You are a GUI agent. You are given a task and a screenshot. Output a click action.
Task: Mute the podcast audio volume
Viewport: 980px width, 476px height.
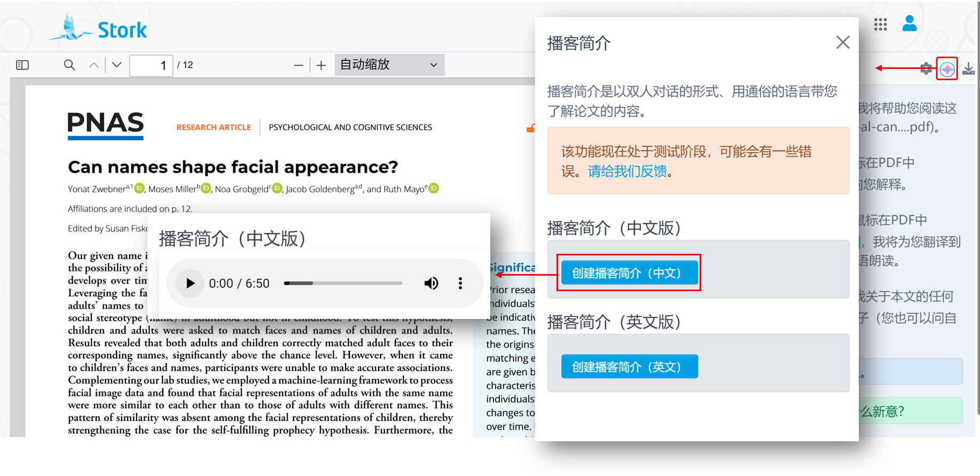(431, 283)
